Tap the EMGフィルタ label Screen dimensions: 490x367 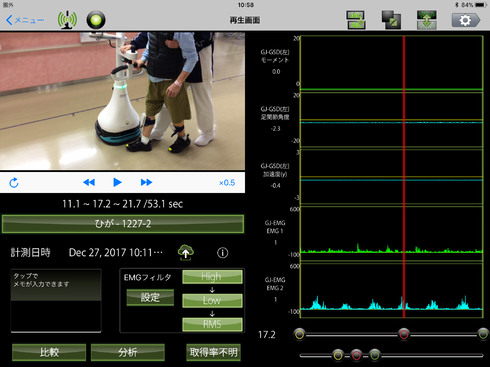pos(147,277)
